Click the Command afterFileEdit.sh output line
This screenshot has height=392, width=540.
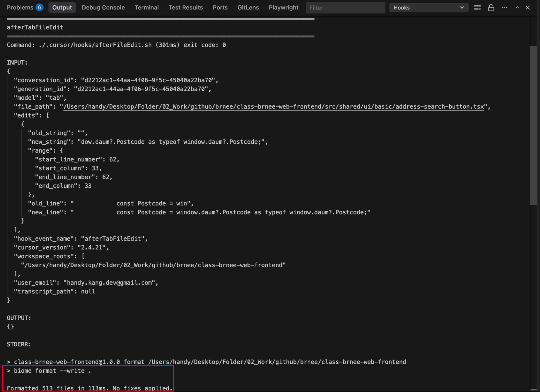coord(116,45)
